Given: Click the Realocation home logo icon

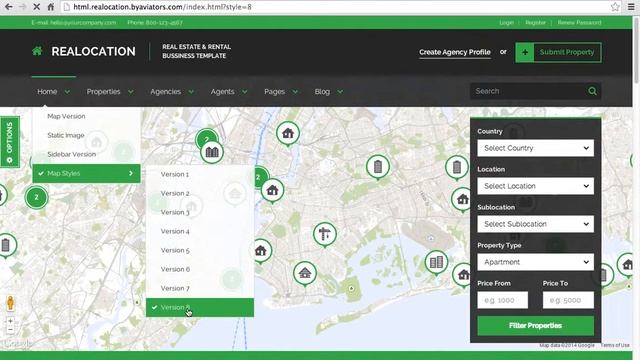Looking at the screenshot, I should 37,51.
